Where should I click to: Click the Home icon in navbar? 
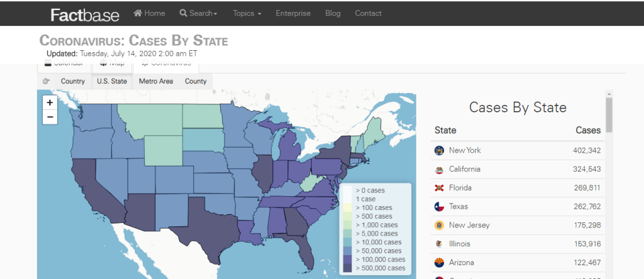pos(138,13)
